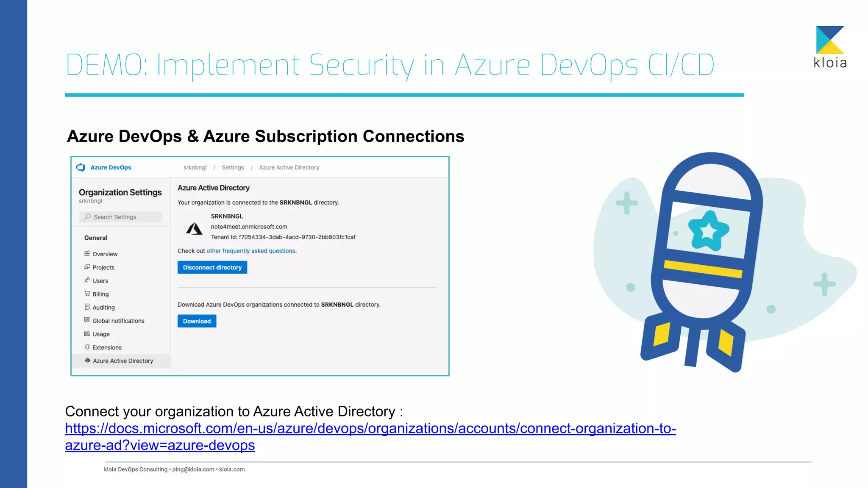Click the General section label
868x488 pixels.
tap(96, 238)
